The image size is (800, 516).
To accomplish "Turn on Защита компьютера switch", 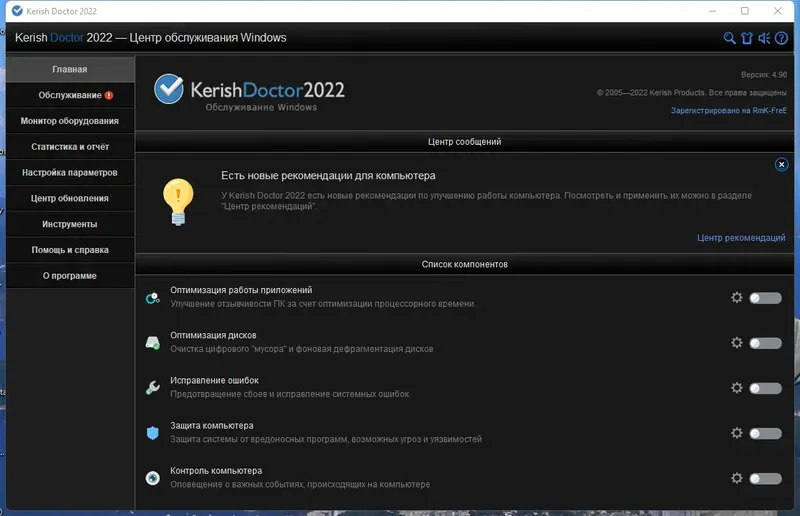I will pos(765,433).
